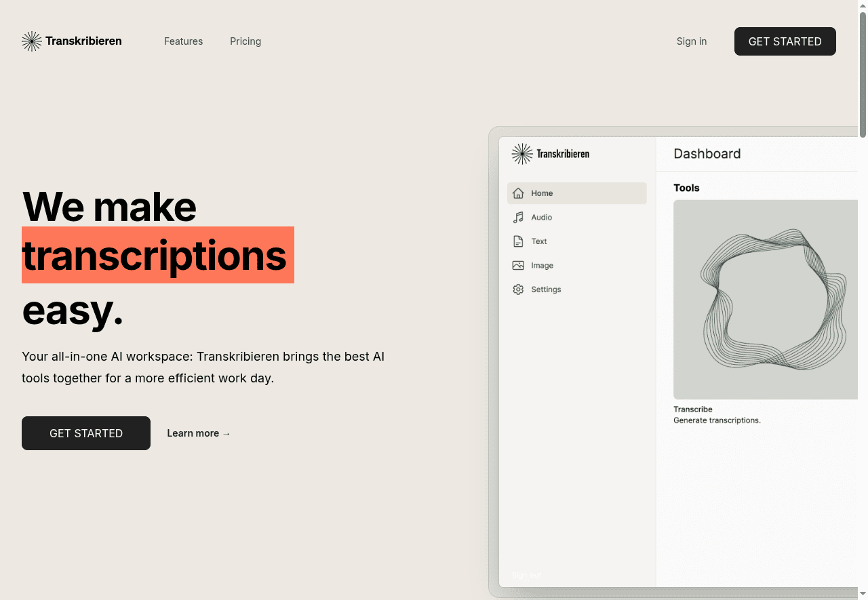The height and width of the screenshot is (600, 868).
Task: Select the Settings label in sidebar
Action: click(546, 289)
